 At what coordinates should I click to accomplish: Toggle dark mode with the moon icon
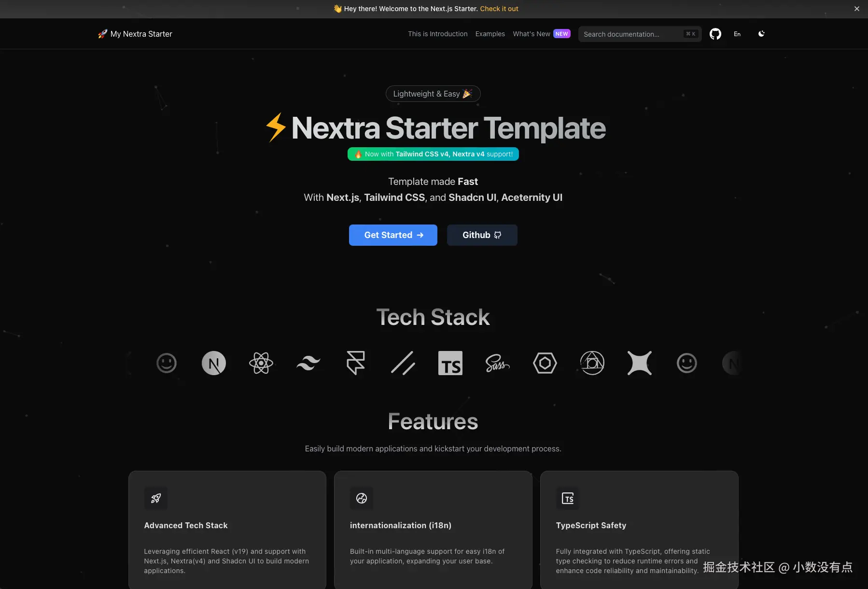pos(761,34)
